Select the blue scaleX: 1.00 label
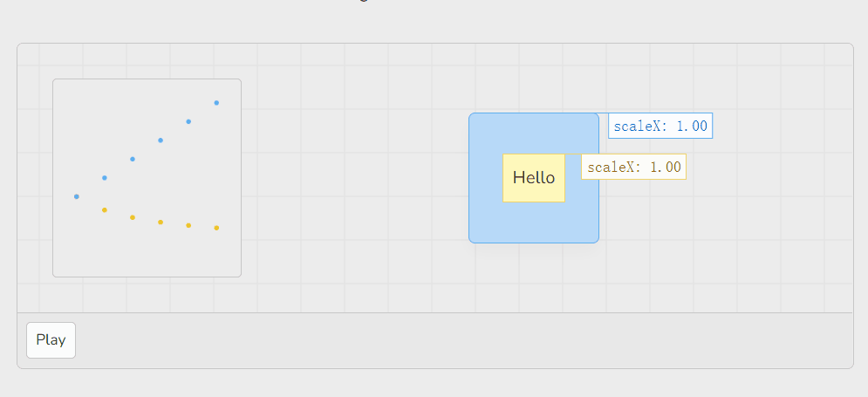868x397 pixels. tap(660, 126)
